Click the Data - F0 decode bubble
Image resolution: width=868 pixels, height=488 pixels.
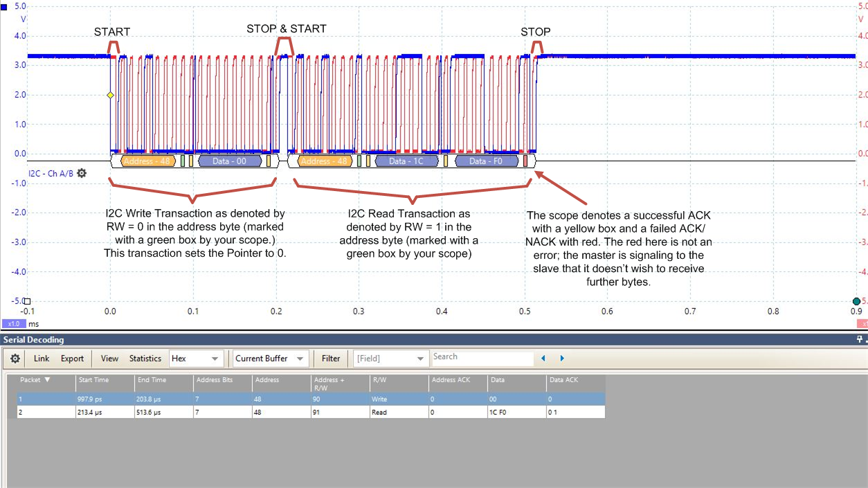coord(486,161)
